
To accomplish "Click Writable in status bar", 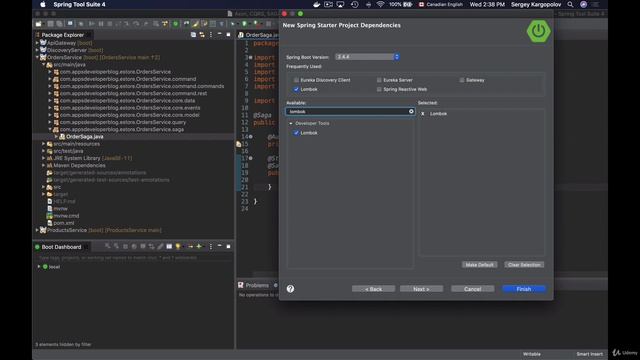I will coord(532,354).
